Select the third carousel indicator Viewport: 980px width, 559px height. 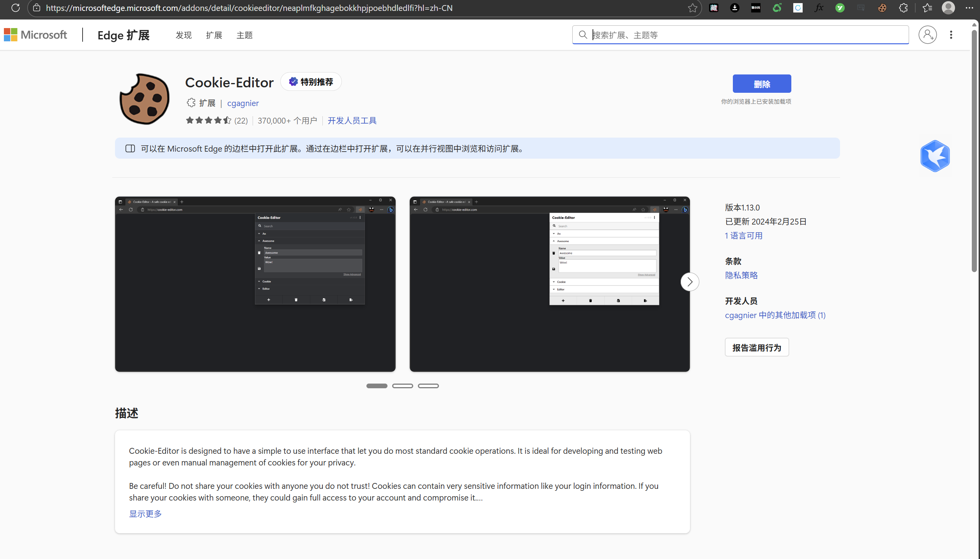pyautogui.click(x=428, y=386)
